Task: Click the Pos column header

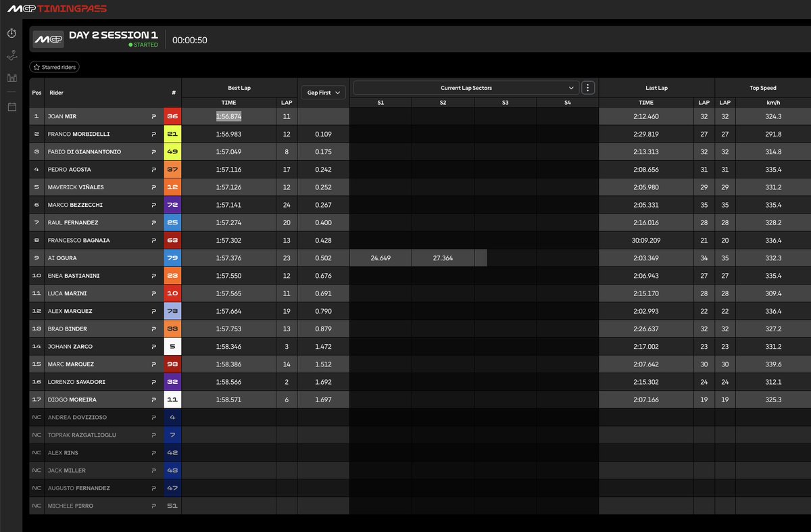Action: click(x=36, y=93)
